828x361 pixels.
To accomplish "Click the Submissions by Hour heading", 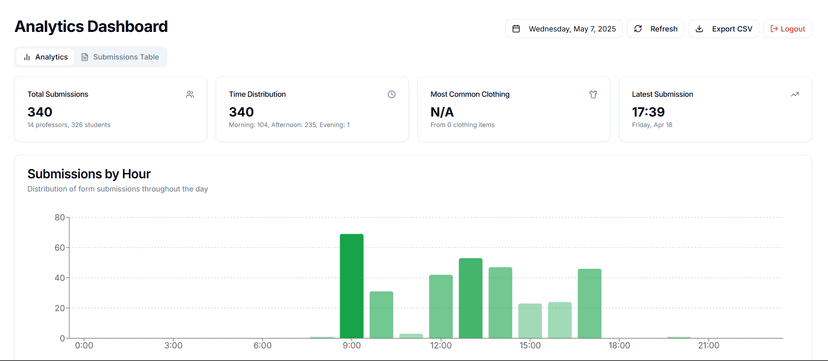I will coord(89,174).
